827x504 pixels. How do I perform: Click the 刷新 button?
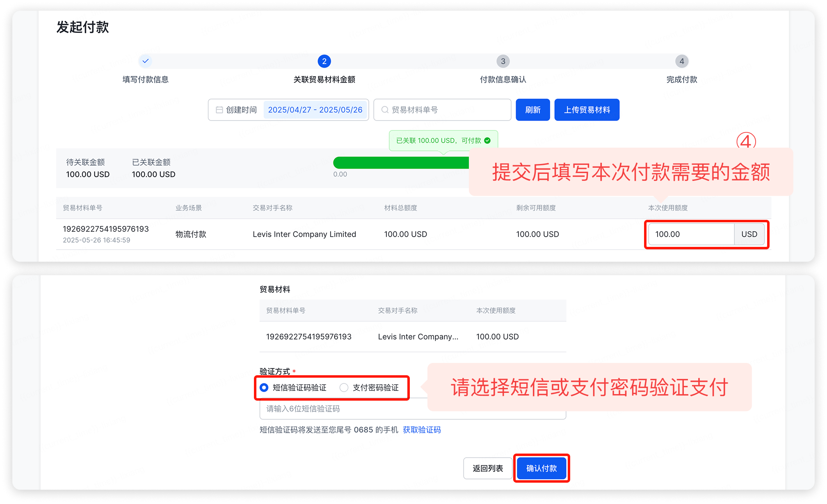coord(532,110)
